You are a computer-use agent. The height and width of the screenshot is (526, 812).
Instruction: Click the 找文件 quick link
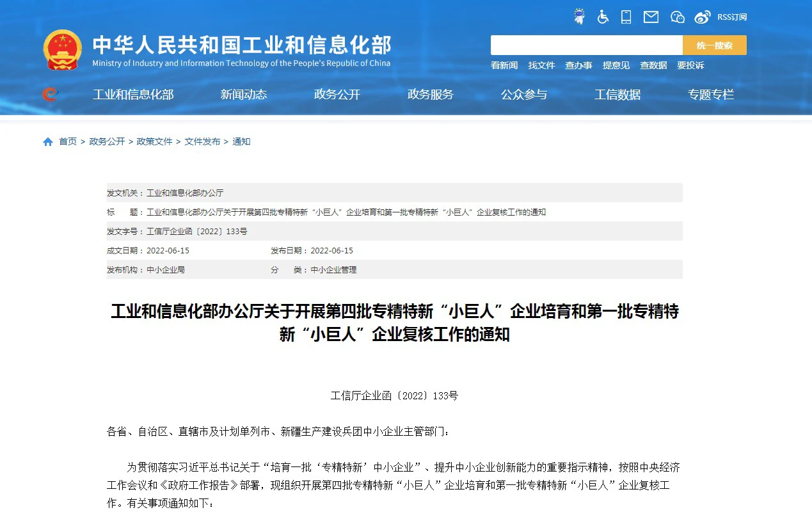(x=541, y=65)
